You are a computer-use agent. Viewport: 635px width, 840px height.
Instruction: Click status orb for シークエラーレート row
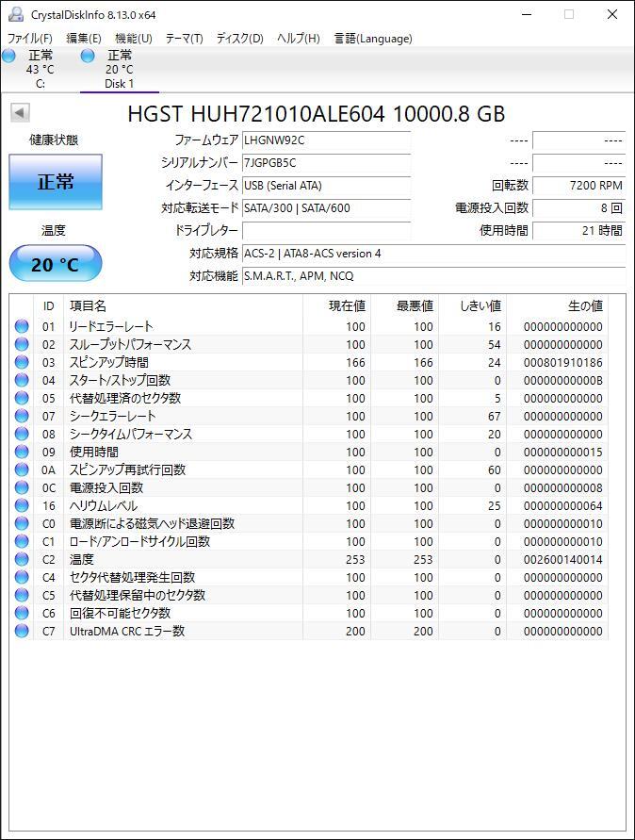click(22, 416)
